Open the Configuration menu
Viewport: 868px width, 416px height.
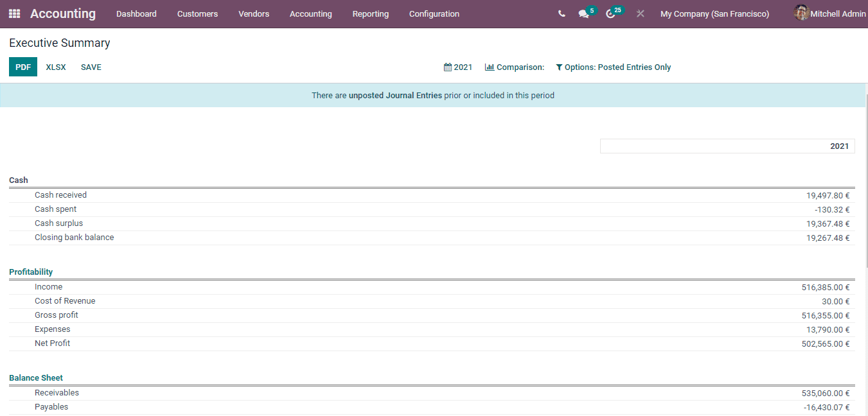pos(434,13)
